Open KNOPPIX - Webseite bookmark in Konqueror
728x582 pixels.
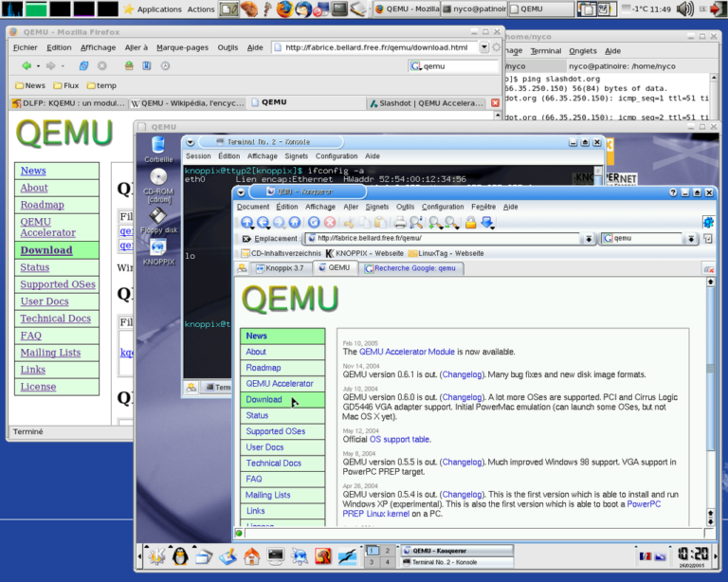(364, 253)
